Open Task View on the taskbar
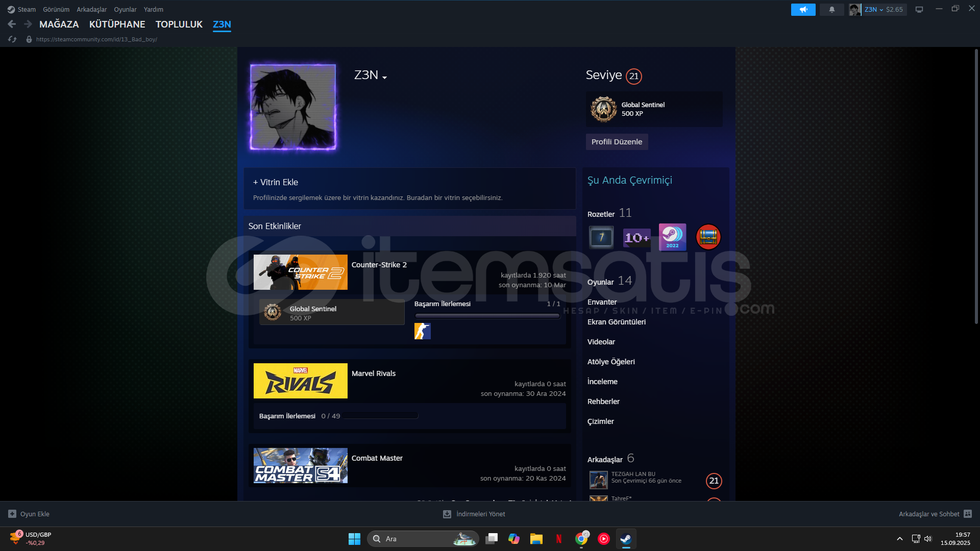The image size is (980, 551). tap(492, 539)
